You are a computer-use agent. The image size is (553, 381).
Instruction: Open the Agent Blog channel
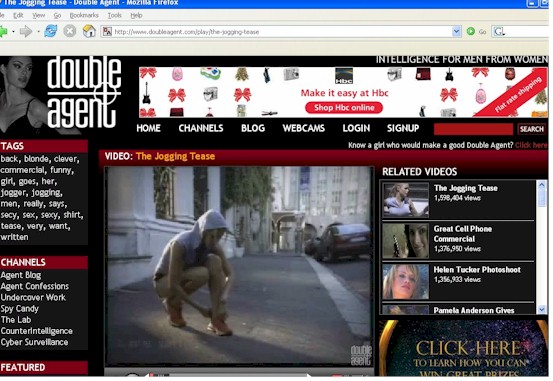coord(21,275)
